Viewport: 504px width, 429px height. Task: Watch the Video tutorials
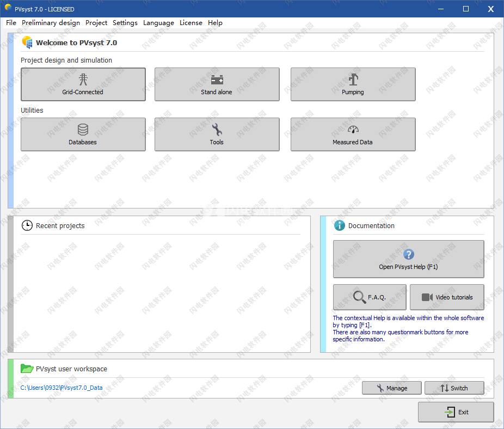447,297
